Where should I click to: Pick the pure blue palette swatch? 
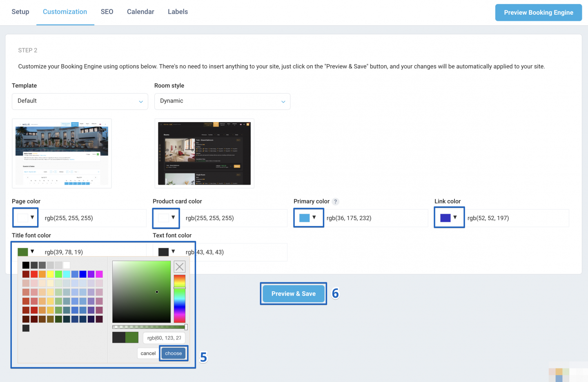tap(83, 274)
